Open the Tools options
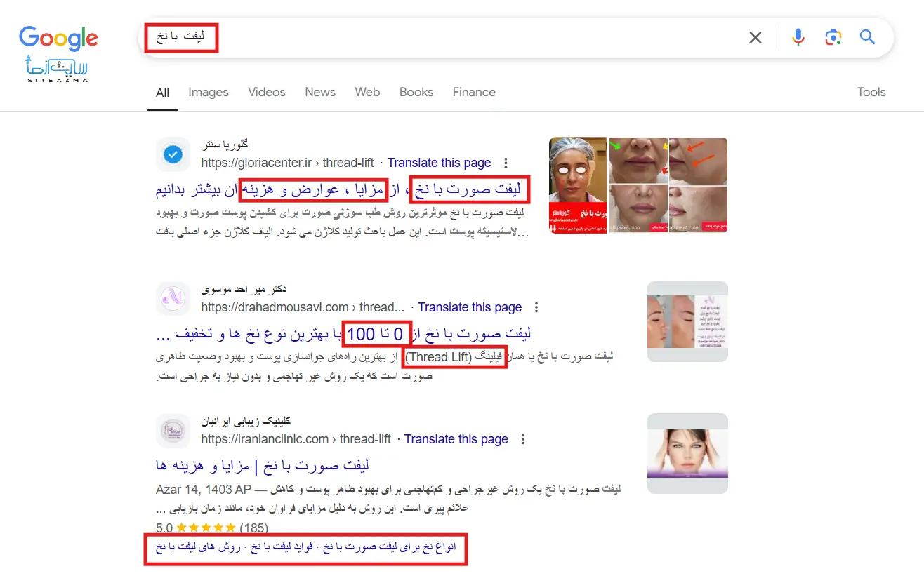This screenshot has height=583, width=924. click(x=871, y=92)
